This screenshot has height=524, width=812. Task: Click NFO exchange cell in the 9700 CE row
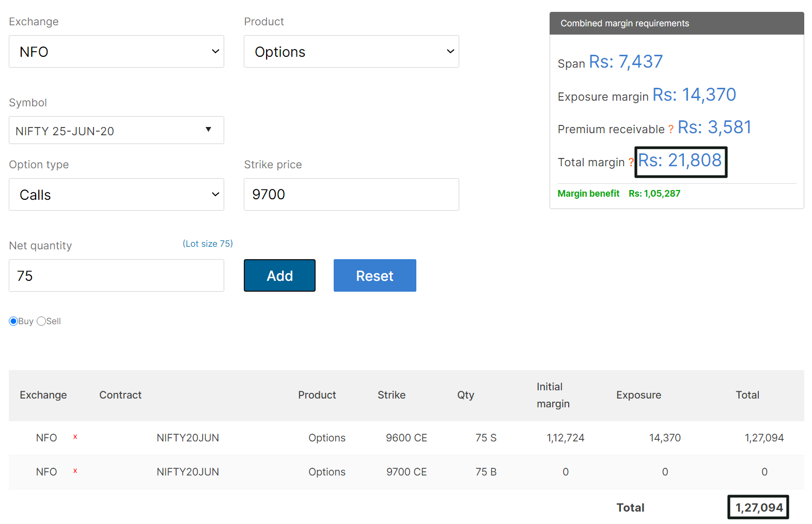(x=46, y=472)
